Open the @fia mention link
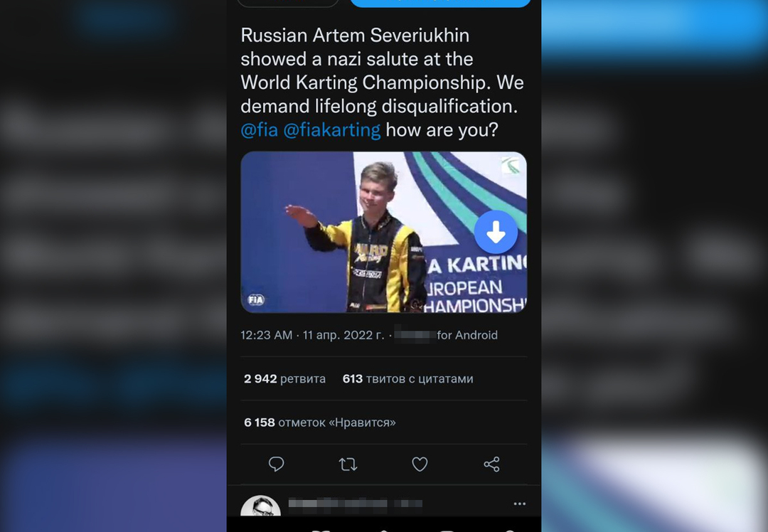 tap(259, 130)
